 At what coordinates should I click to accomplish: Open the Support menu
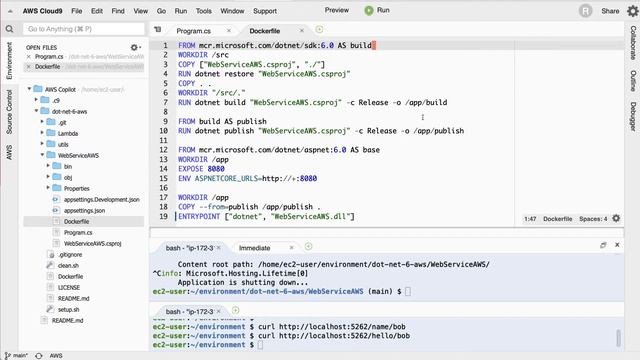[265, 11]
